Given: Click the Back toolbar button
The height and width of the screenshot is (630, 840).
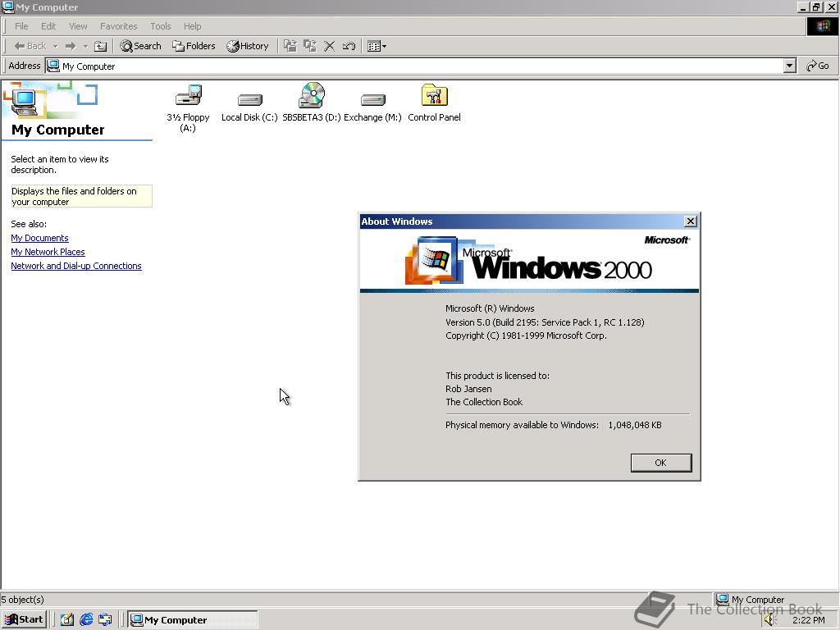Looking at the screenshot, I should (x=30, y=46).
